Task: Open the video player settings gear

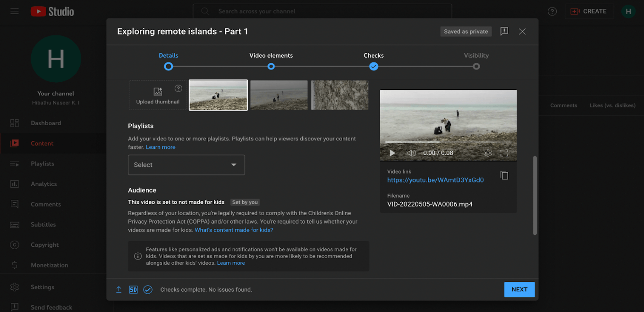Action: click(488, 153)
